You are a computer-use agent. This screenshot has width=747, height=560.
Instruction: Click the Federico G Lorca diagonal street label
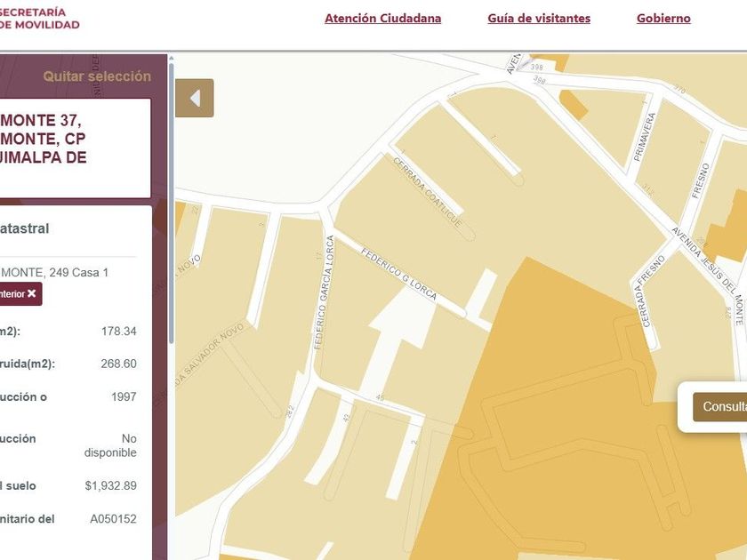pos(398,275)
